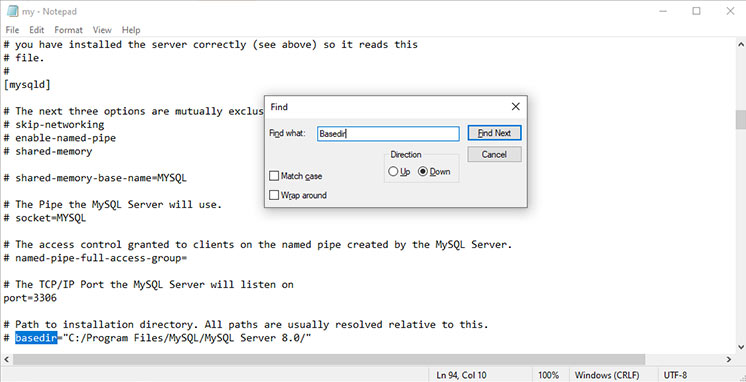Click the [mysqld] section header line
The height and width of the screenshot is (382, 746).
pyautogui.click(x=27, y=85)
